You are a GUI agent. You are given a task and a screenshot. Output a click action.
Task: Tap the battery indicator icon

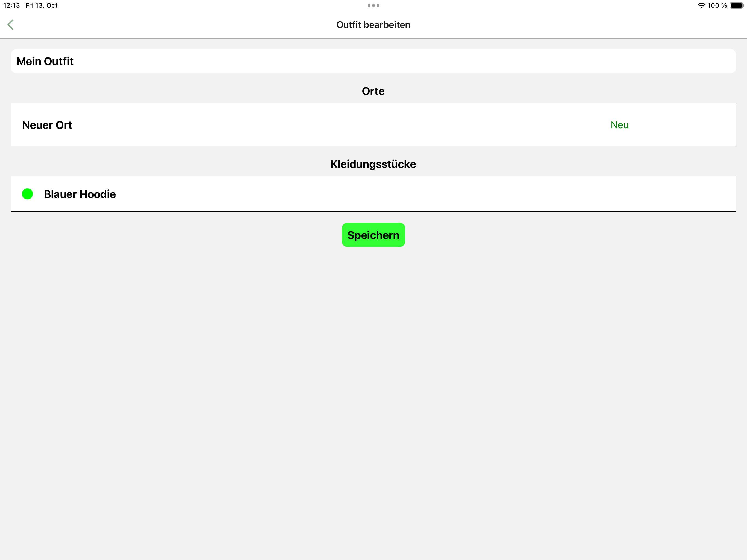[737, 5]
